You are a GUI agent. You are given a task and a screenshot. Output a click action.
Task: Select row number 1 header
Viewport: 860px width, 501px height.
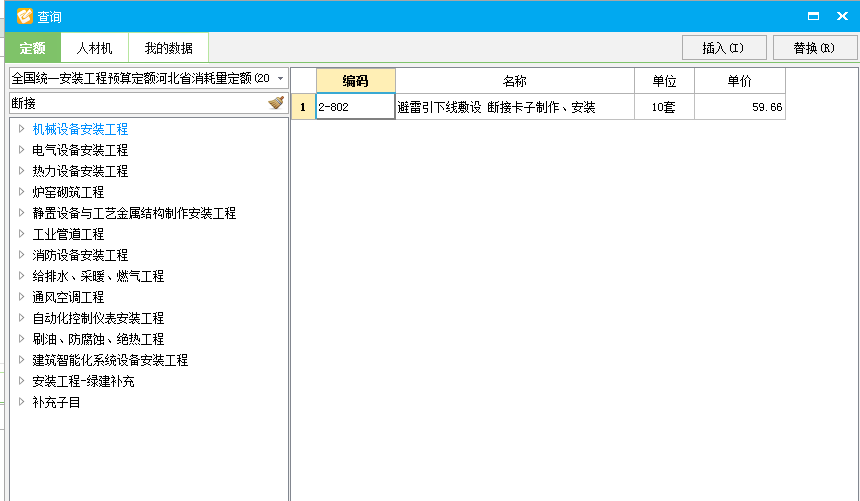coord(303,106)
